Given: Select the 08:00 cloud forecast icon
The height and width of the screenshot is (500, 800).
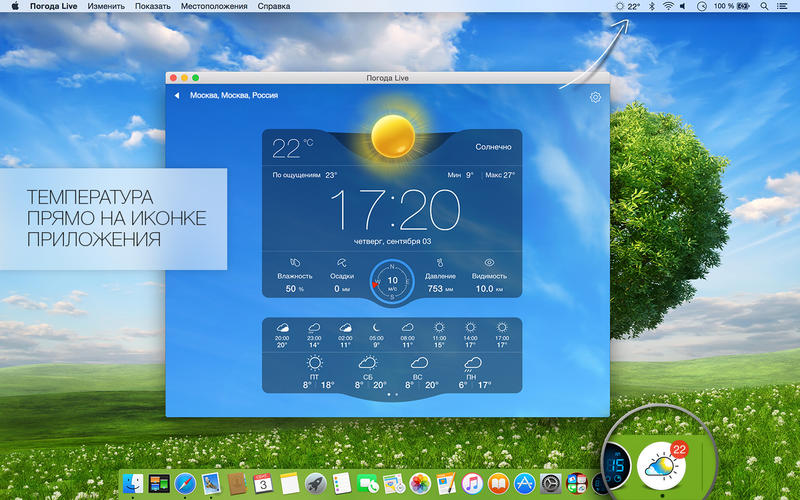Looking at the screenshot, I should (408, 327).
